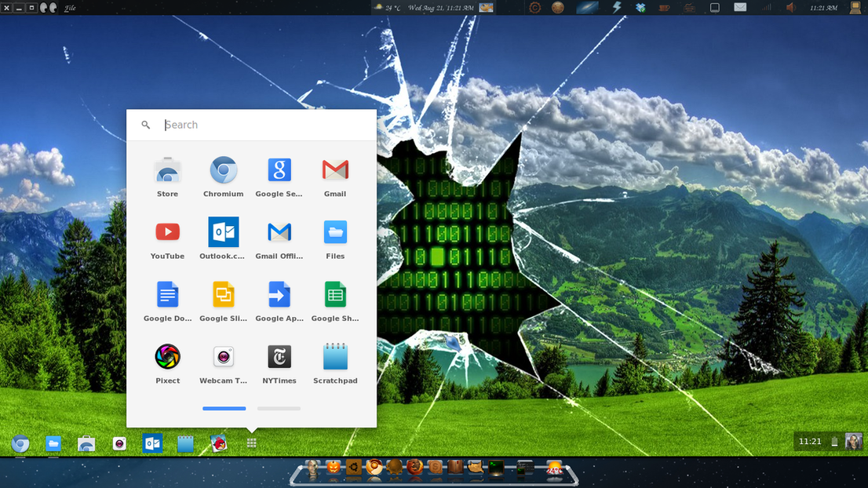The image size is (868, 488).
Task: Click the top panel 11:21 AM clock
Action: coord(824,8)
